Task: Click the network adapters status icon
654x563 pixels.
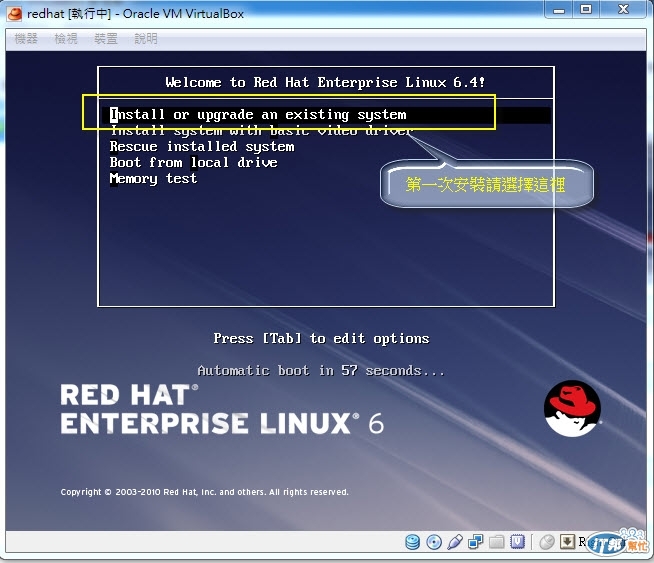Action: click(475, 542)
